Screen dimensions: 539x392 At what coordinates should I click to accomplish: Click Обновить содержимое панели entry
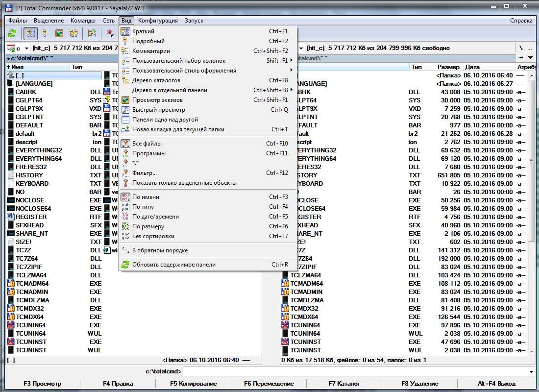pyautogui.click(x=208, y=265)
